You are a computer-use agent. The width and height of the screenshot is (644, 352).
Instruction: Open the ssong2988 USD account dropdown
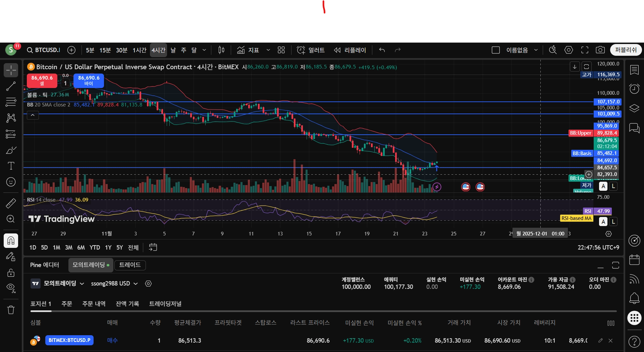[x=114, y=283]
